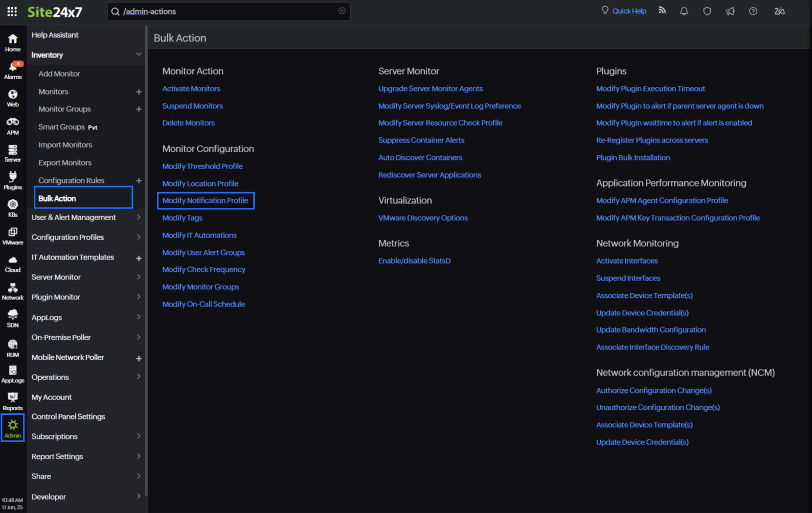Click the APM sidebar icon
Image resolution: width=812 pixels, height=513 pixels.
pos(13,125)
